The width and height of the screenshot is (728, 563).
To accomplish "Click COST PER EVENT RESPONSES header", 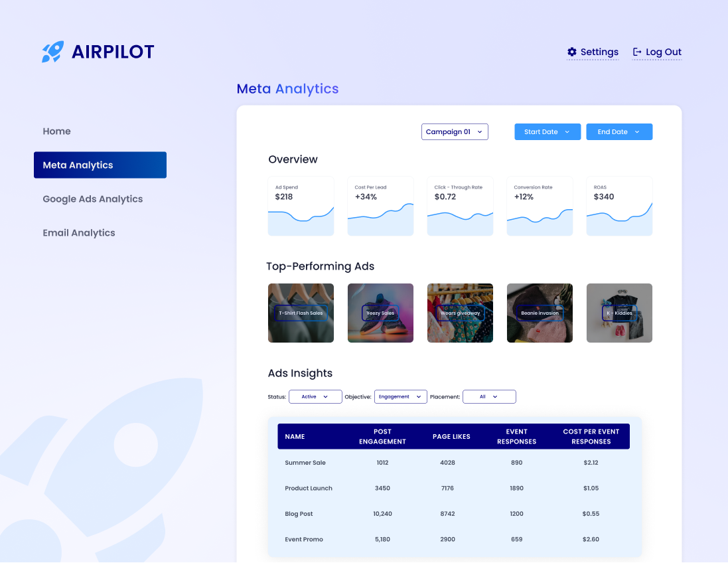I will [x=591, y=437].
